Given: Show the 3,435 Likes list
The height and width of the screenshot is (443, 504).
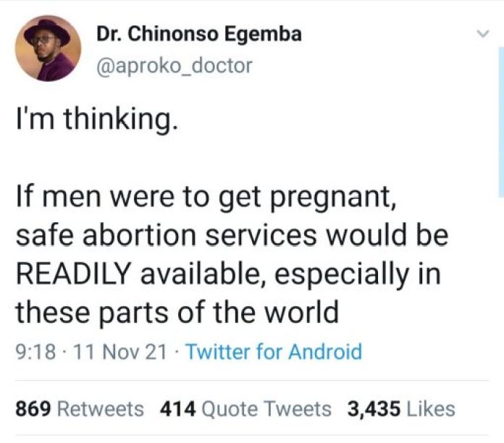Looking at the screenshot, I should pyautogui.click(x=400, y=409).
